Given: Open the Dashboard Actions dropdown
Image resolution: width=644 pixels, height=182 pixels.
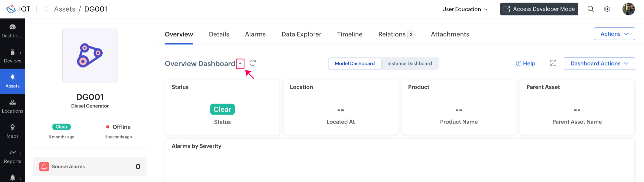Looking at the screenshot, I should (599, 64).
